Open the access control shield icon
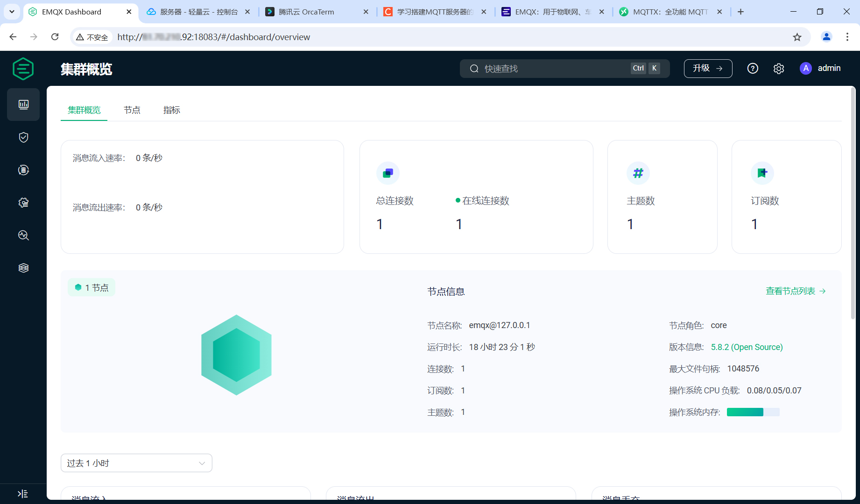The height and width of the screenshot is (504, 860). 23,137
